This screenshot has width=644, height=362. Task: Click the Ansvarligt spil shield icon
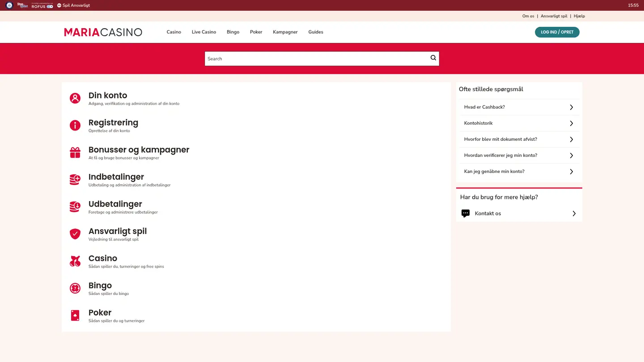75,234
